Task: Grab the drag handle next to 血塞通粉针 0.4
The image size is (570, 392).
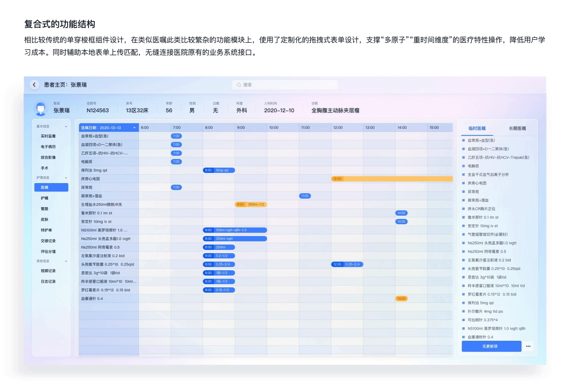Action: (x=464, y=337)
